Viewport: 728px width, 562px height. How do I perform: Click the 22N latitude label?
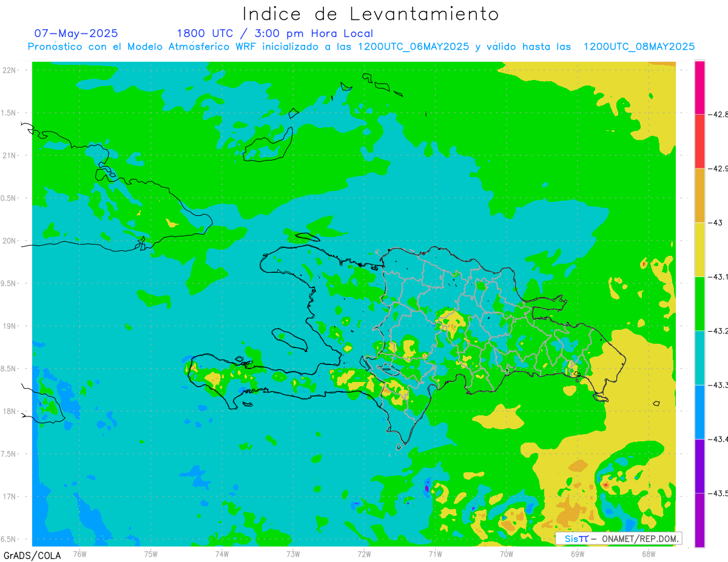[x=10, y=70]
